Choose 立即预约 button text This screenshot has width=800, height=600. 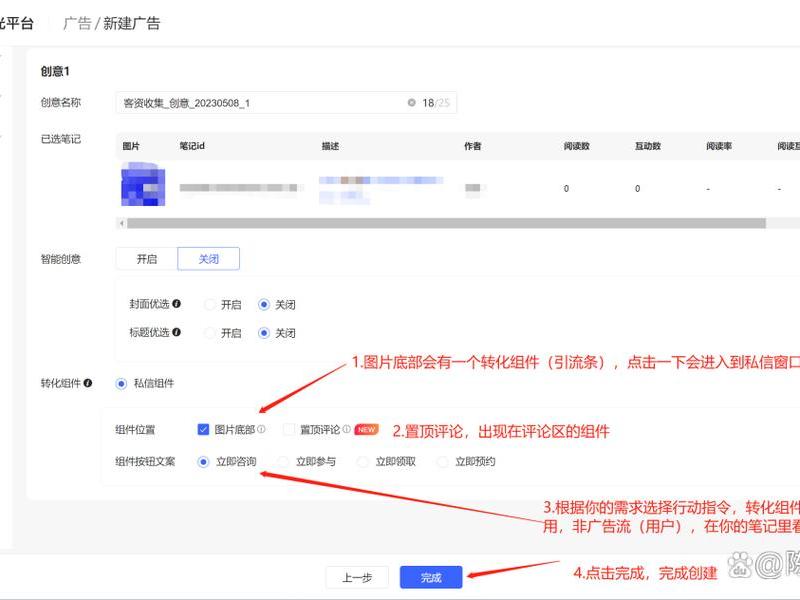click(x=442, y=462)
